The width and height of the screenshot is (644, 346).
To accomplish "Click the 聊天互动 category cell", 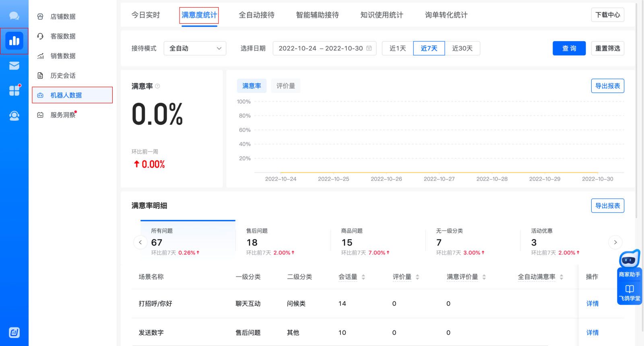I will tap(248, 303).
